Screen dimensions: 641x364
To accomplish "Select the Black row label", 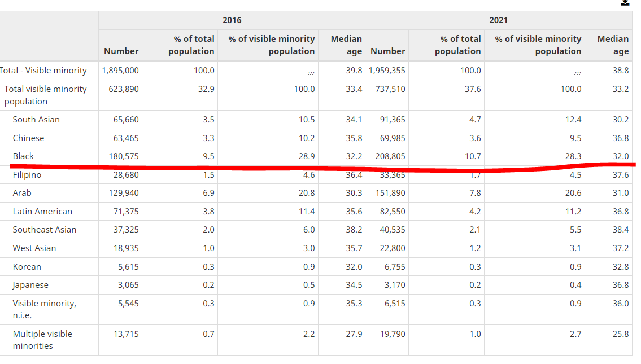I will 23,156.
